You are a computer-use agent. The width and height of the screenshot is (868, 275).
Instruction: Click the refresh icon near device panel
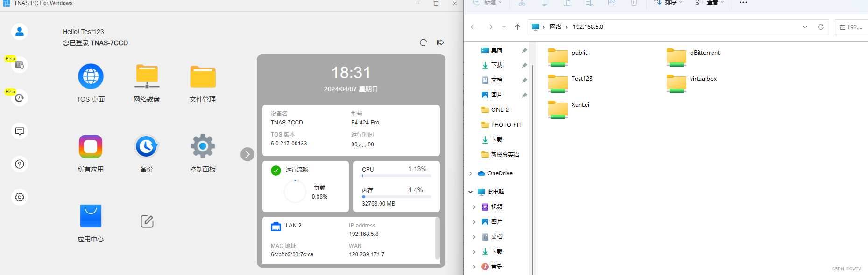pyautogui.click(x=423, y=42)
